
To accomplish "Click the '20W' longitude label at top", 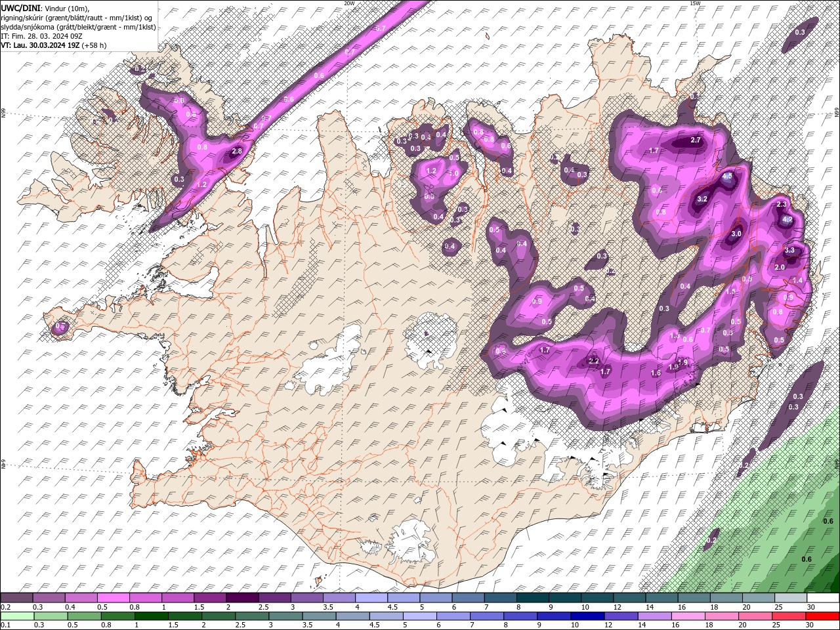I will 349,3.
